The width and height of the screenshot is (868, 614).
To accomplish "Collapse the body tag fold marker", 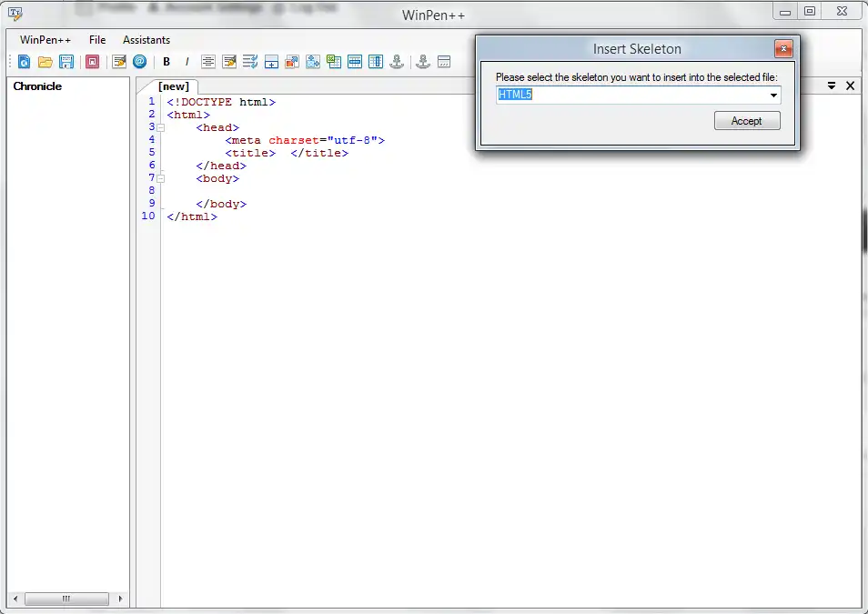I will 160,179.
